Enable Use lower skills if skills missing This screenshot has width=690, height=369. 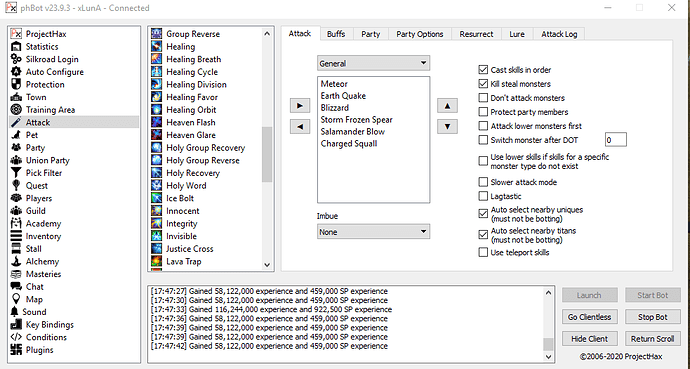click(x=483, y=161)
